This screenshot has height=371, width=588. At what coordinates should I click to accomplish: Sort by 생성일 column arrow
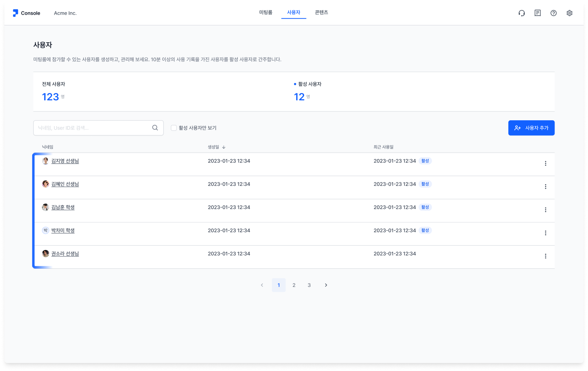point(224,147)
